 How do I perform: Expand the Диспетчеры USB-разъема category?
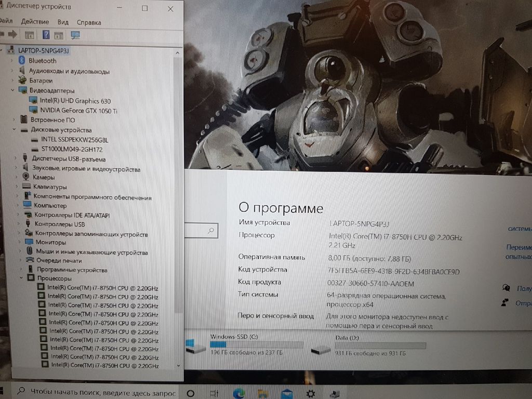click(x=15, y=158)
